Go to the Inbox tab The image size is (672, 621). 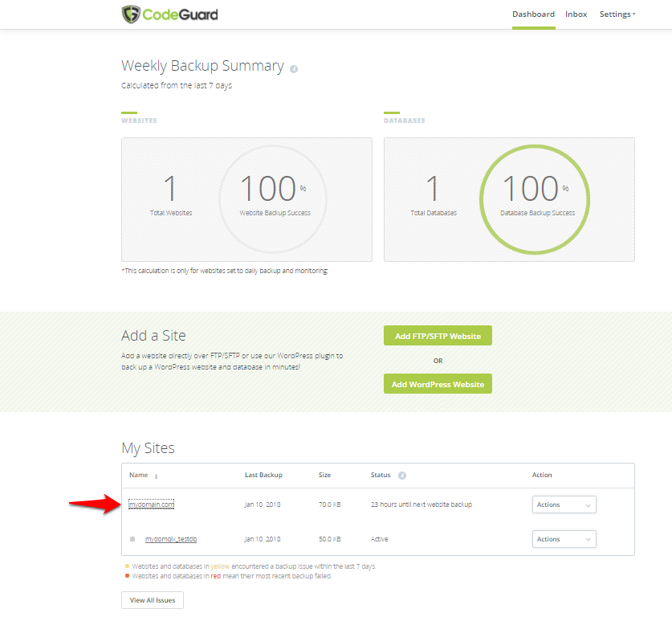click(x=576, y=14)
